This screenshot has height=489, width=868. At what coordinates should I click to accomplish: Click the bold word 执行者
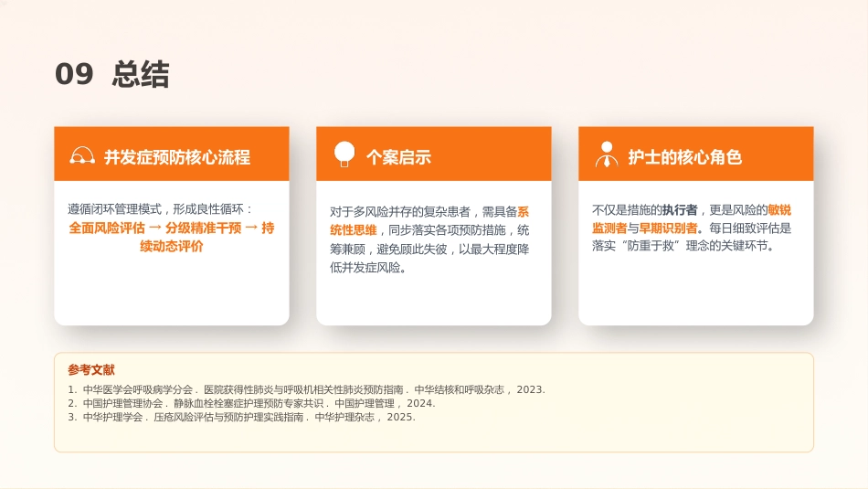point(680,210)
